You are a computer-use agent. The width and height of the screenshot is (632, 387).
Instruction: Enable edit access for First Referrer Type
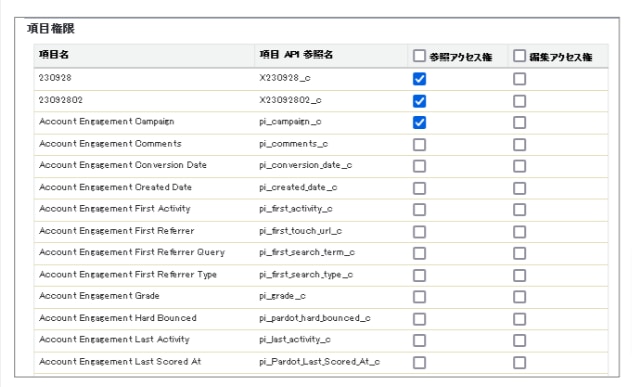[x=520, y=275]
